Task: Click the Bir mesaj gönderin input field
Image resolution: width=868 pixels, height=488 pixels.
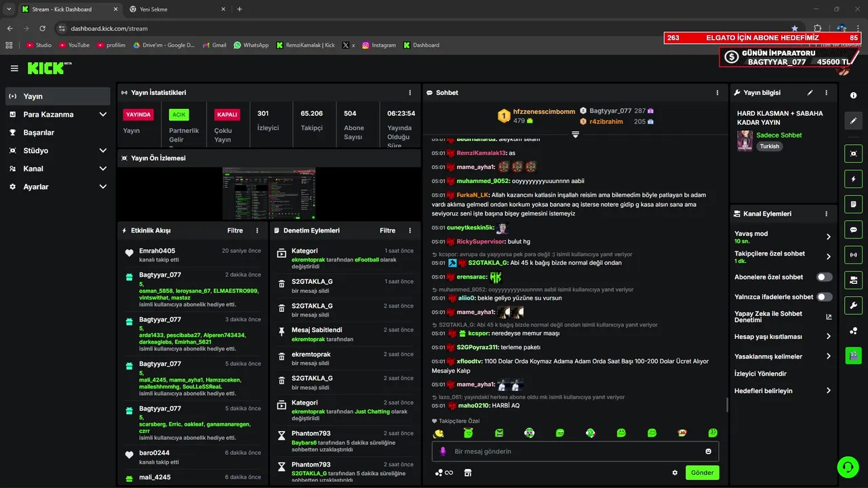Action: click(575, 451)
